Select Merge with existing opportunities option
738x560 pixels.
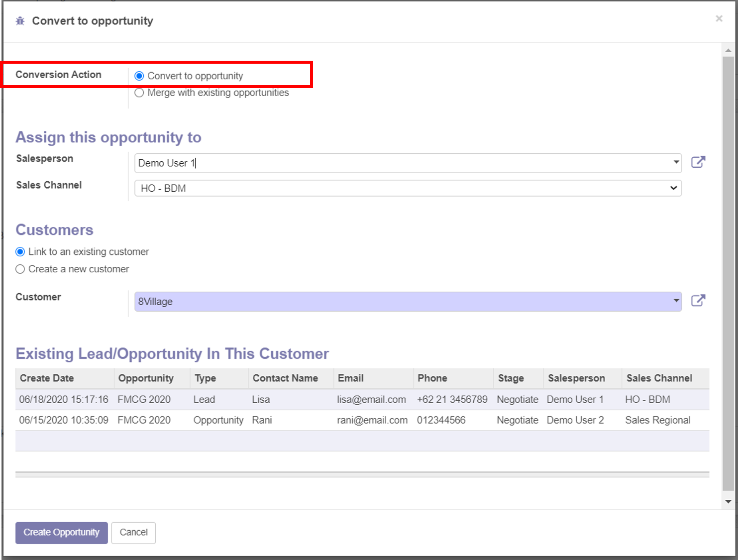(x=139, y=93)
